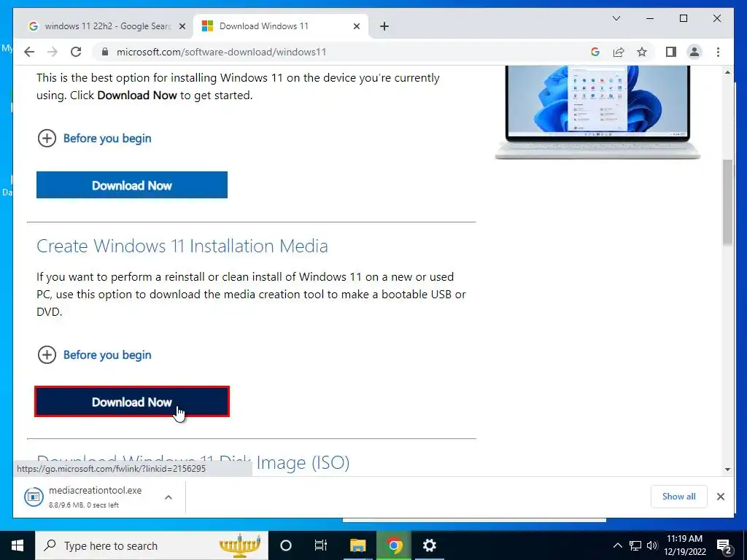The height and width of the screenshot is (560, 747).
Task: Click the Windows 11 laptop image
Action: (x=597, y=112)
